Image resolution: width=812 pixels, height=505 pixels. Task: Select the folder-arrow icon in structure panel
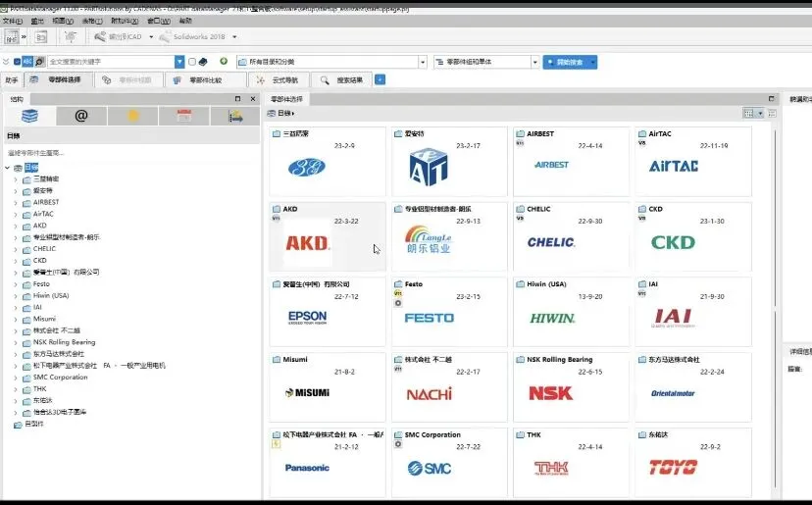235,116
